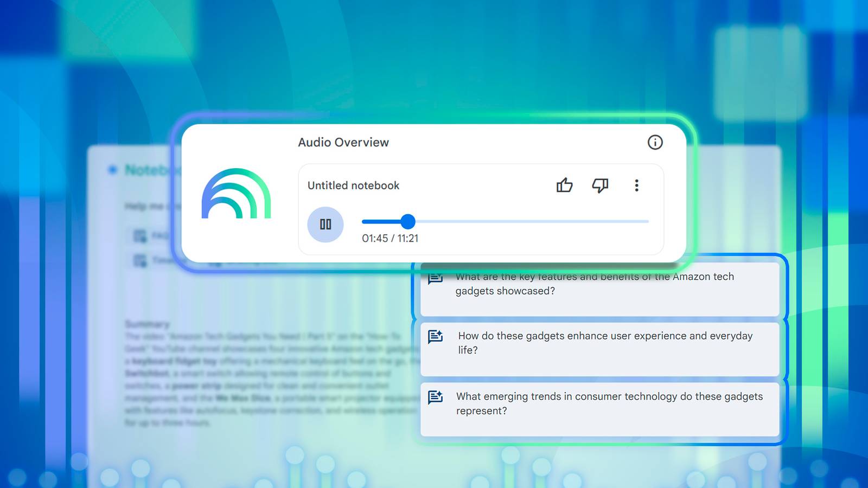This screenshot has width=868, height=488.
Task: Open the three-dot options menu
Action: click(x=636, y=186)
